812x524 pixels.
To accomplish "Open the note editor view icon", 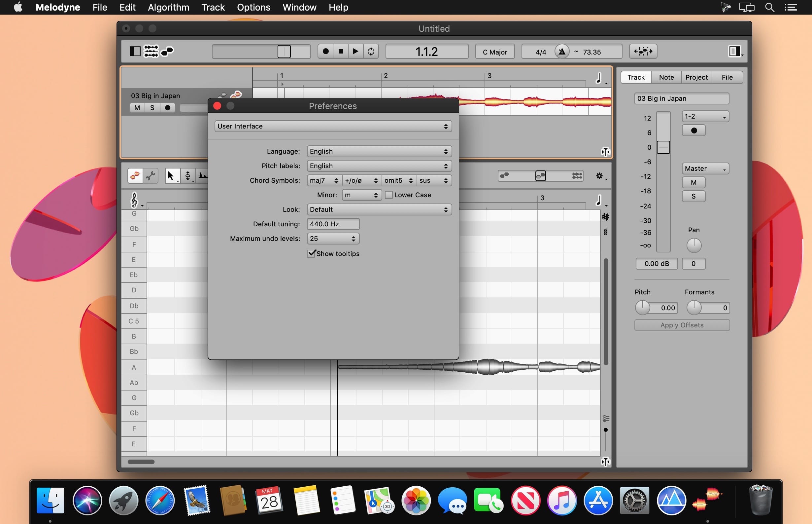I will point(151,52).
